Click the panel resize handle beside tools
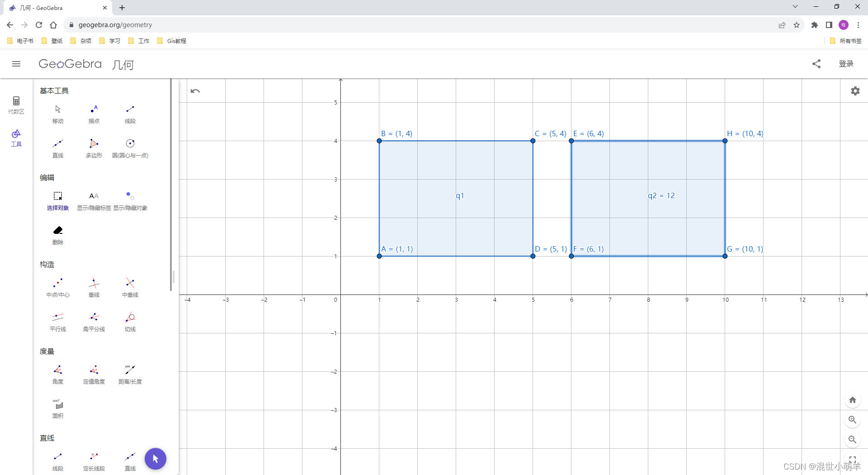The width and height of the screenshot is (868, 475). [174, 277]
